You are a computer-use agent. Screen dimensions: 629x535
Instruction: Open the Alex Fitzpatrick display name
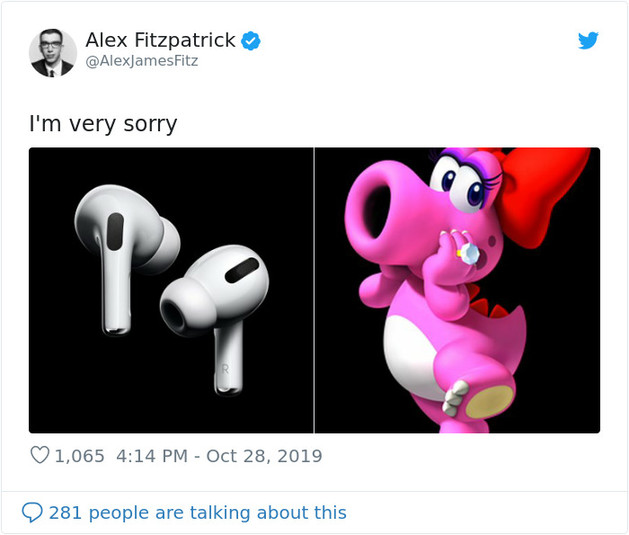160,40
